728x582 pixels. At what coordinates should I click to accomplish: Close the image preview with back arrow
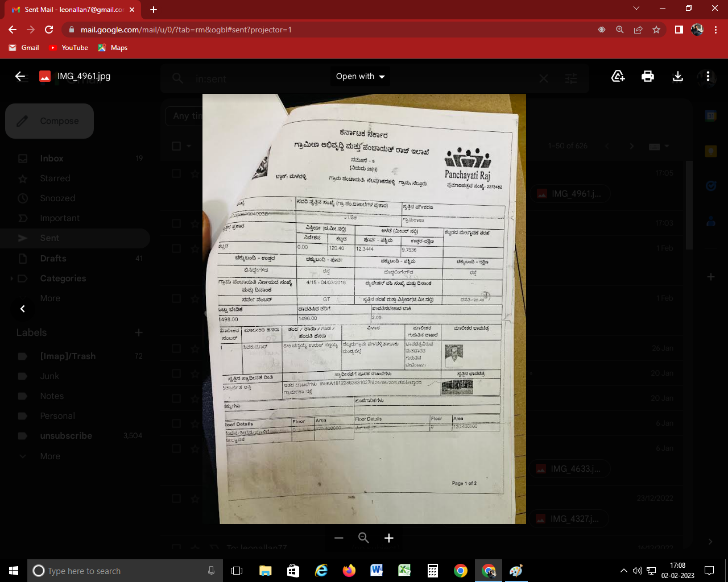[20, 76]
